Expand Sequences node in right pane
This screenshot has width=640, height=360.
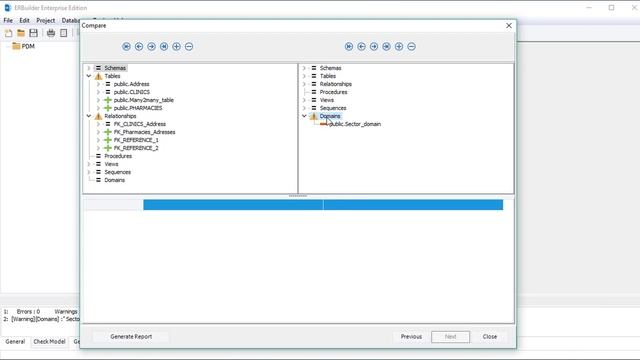coord(304,108)
